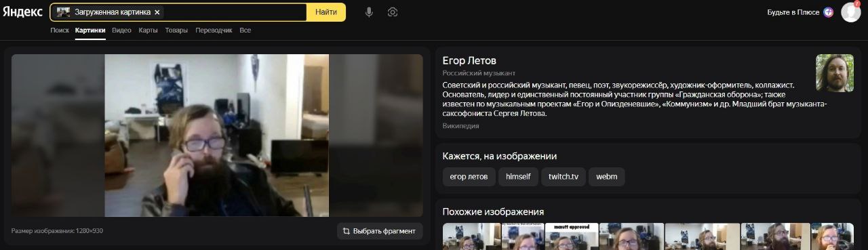The image size is (868, 250).
Task: Open the Товары tab
Action: (176, 30)
